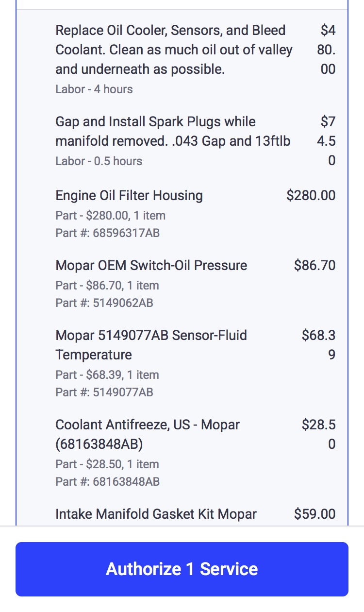The image size is (364, 612).
Task: Tap the Labor - 4 hours line
Action: (94, 89)
